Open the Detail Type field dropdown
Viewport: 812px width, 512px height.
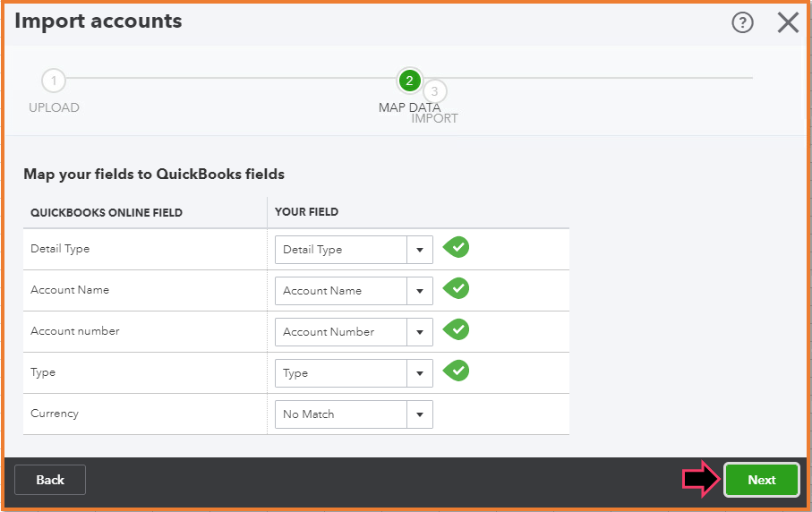[x=420, y=250]
